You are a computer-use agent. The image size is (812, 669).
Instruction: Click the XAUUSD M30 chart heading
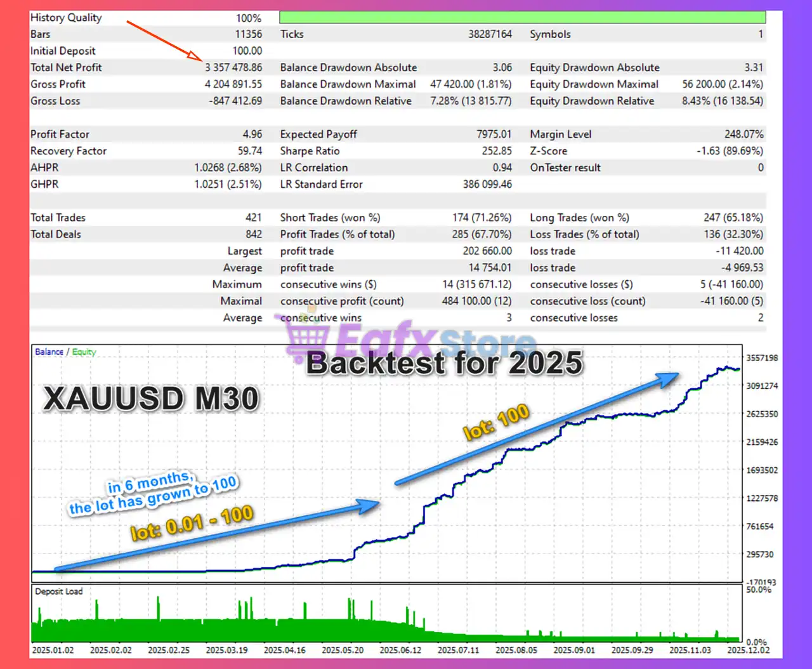pyautogui.click(x=151, y=399)
